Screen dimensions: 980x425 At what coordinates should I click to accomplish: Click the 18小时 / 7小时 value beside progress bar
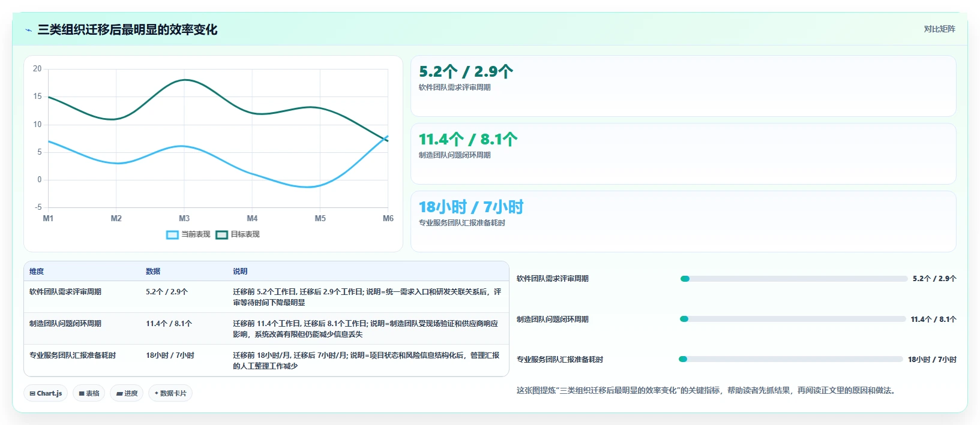932,360
